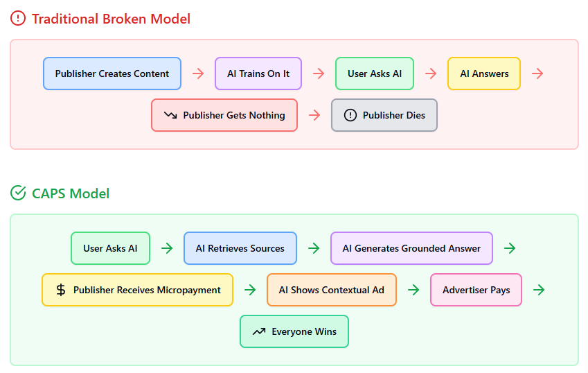Click the dollar sign icon in Publisher Receives Micropayment
588x373 pixels.
(x=61, y=290)
